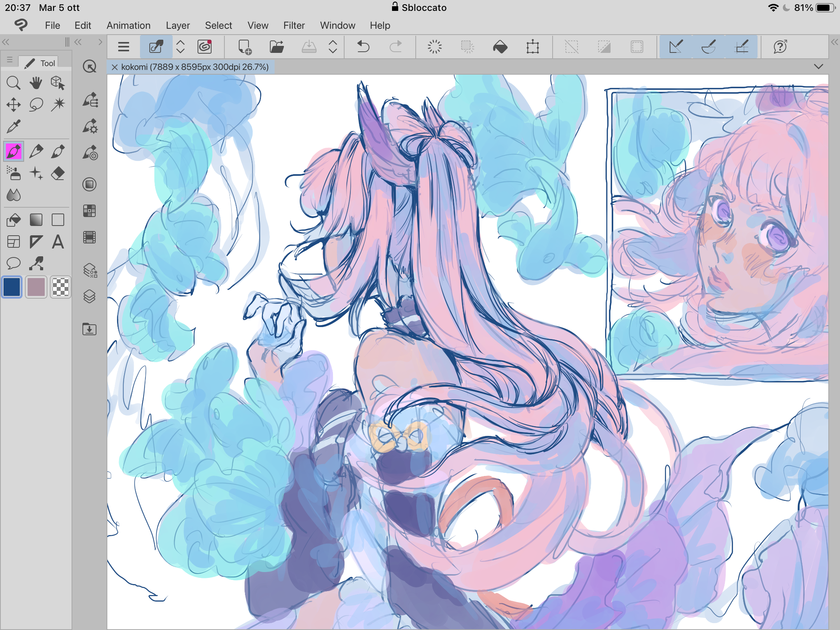Open the Clip Studio Support help button
This screenshot has width=840, height=630.
[780, 47]
